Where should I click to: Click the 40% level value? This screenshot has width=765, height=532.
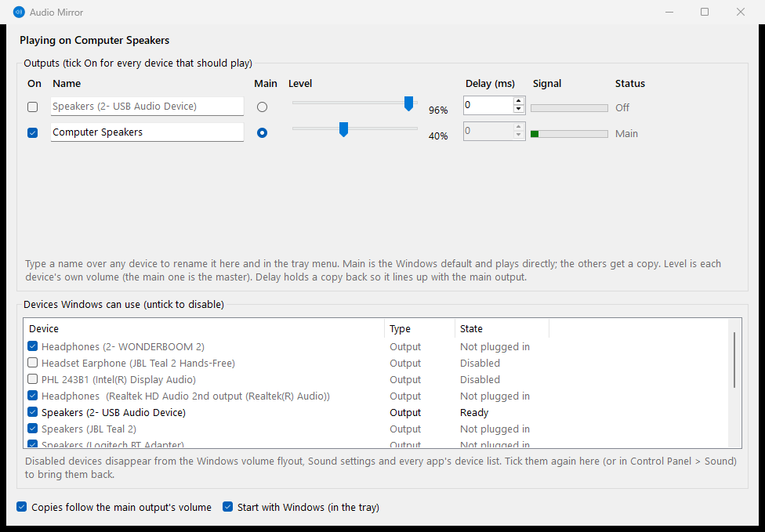point(438,136)
